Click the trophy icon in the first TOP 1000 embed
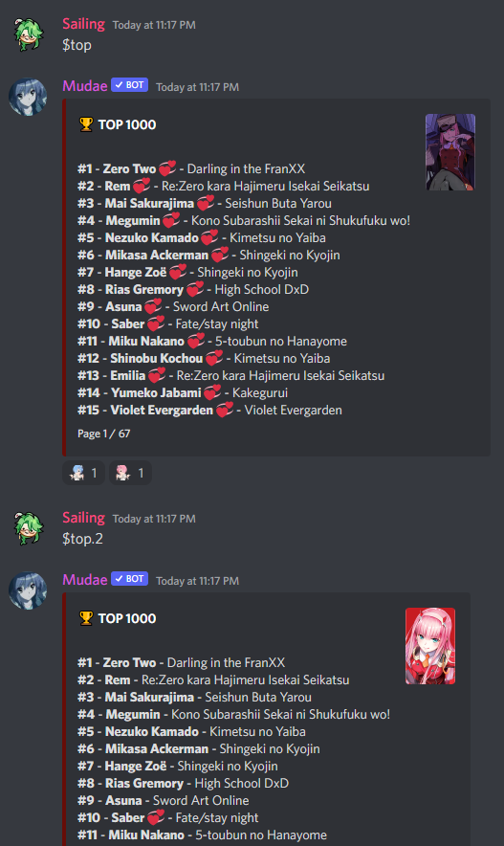The width and height of the screenshot is (504, 846). click(86, 124)
